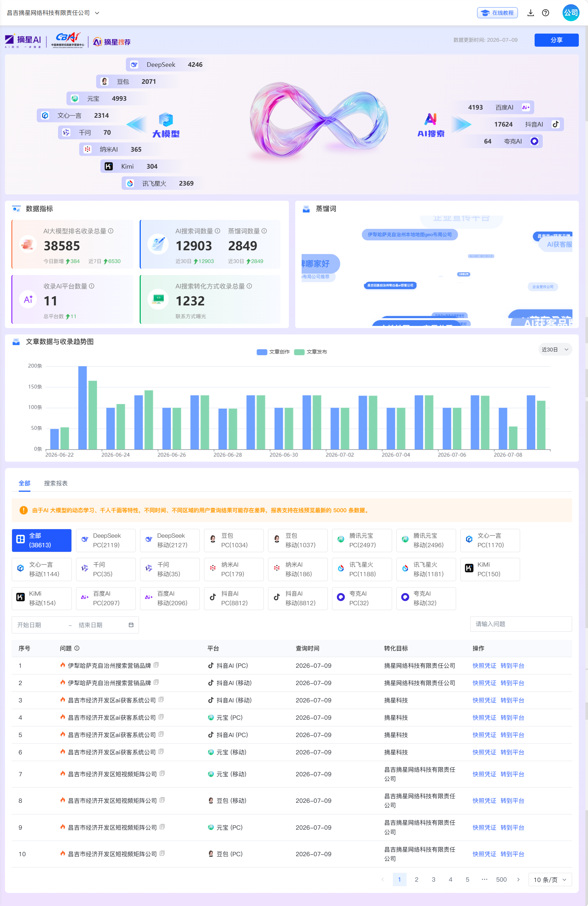Toggle 文章发布 legend series
Viewport: 588px width, 906px height.
pyautogui.click(x=311, y=352)
